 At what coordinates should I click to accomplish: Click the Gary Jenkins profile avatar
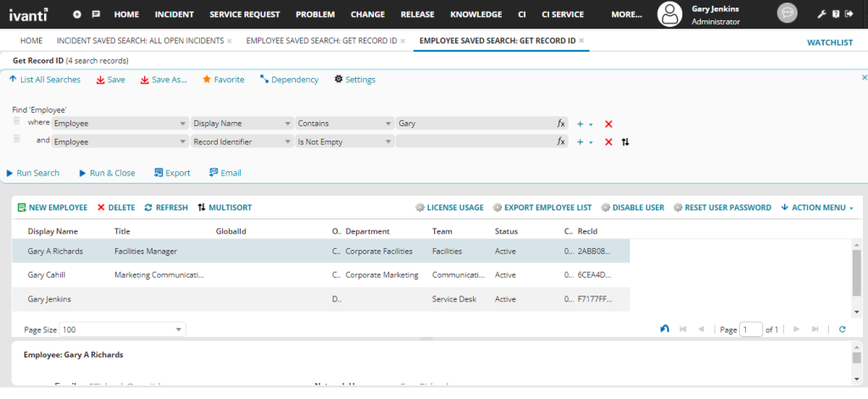tap(670, 14)
